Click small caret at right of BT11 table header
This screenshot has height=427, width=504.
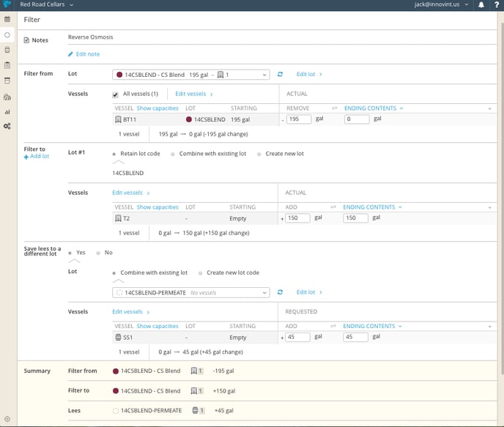point(489,108)
